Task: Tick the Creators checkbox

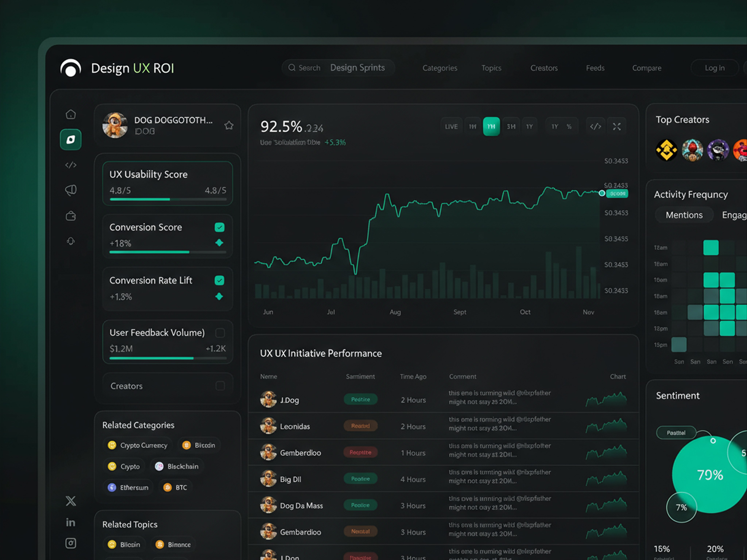Action: [x=220, y=386]
